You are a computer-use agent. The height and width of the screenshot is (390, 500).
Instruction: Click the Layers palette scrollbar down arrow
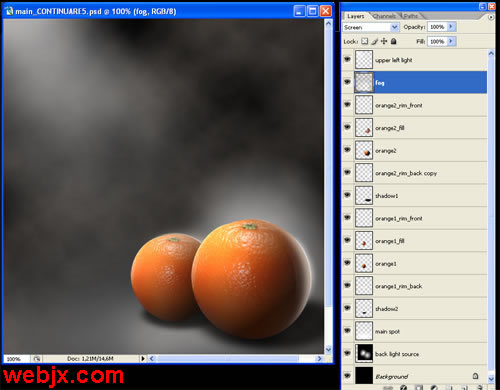pyautogui.click(x=491, y=379)
